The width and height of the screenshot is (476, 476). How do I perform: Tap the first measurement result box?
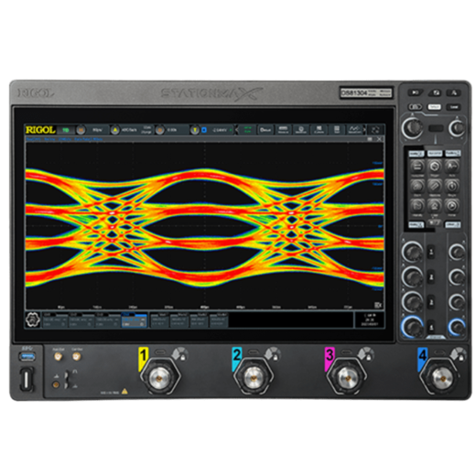[159, 320]
